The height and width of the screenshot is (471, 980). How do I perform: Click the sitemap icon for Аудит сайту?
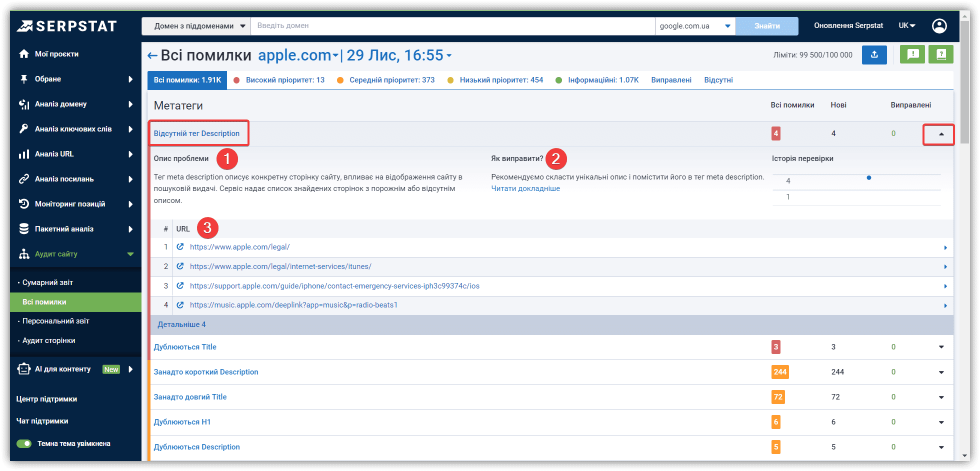(23, 254)
